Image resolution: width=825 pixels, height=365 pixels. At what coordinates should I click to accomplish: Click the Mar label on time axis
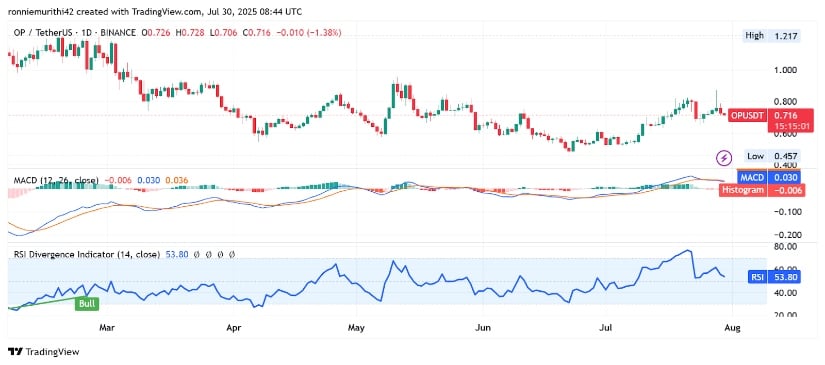107,328
